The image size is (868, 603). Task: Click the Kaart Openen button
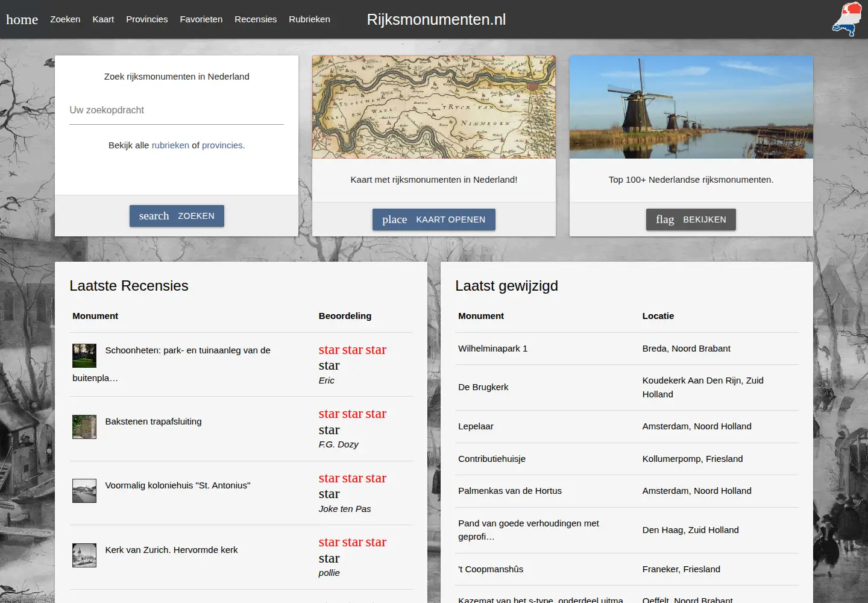point(434,219)
